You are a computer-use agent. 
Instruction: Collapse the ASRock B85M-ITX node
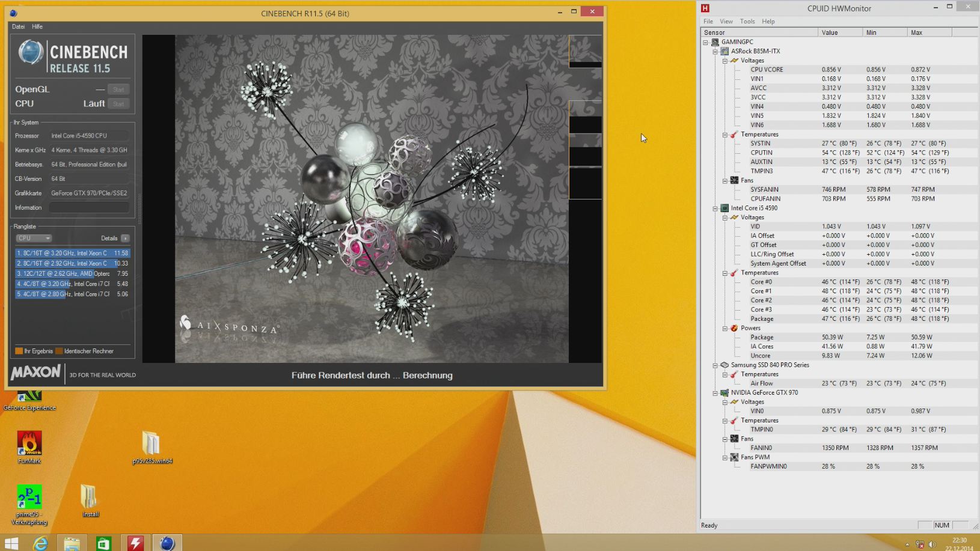pyautogui.click(x=715, y=52)
